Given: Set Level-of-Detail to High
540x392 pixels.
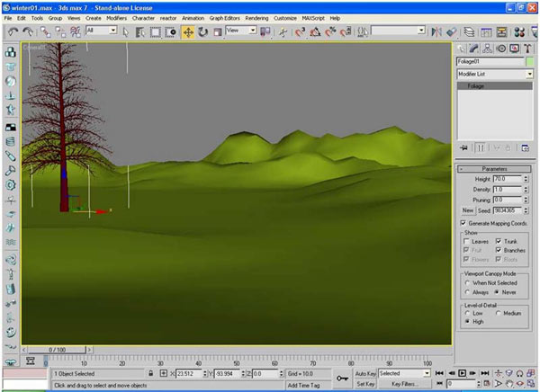Looking at the screenshot, I should pyautogui.click(x=467, y=322).
